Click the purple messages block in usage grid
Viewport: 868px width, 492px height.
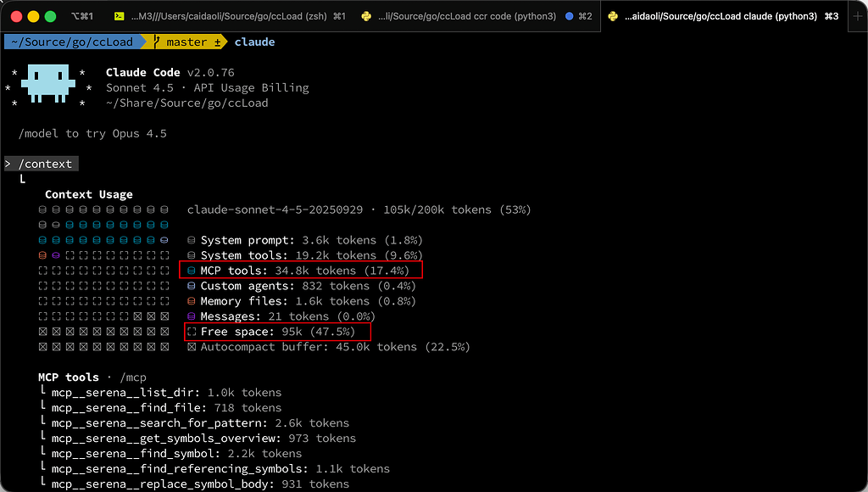tap(56, 255)
